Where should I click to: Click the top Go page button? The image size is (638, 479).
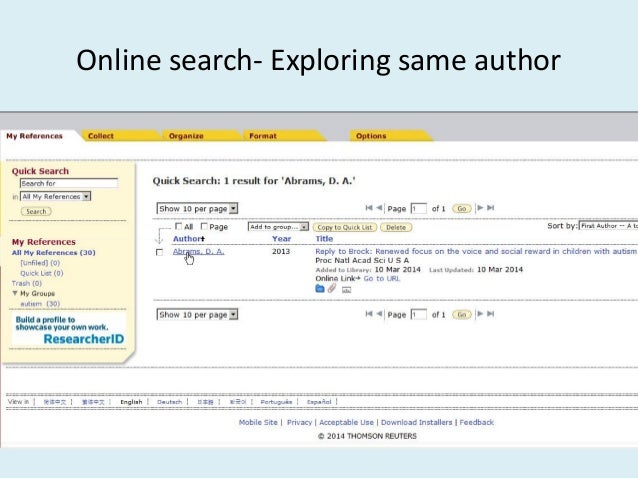[x=462, y=209]
